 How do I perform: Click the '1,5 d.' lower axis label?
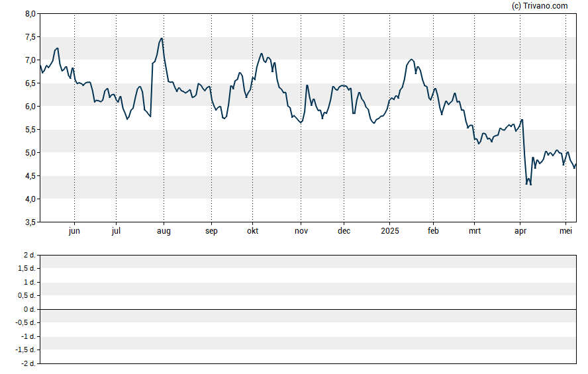[26, 268]
